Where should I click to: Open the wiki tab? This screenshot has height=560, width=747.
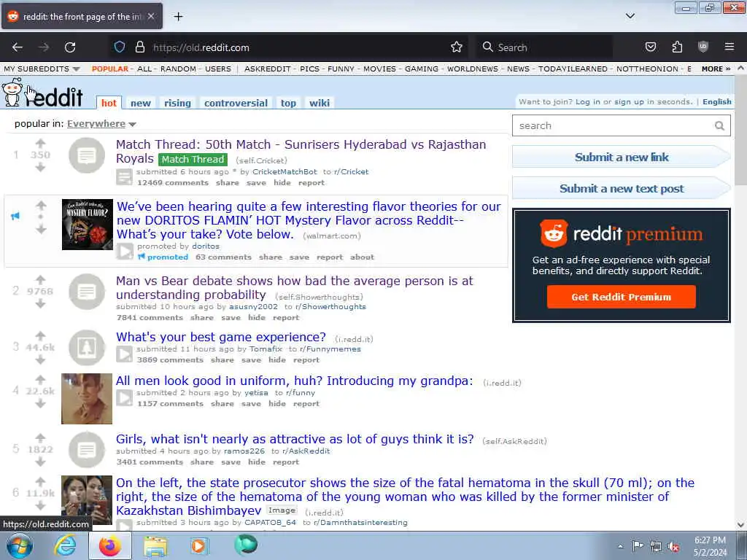(x=320, y=103)
